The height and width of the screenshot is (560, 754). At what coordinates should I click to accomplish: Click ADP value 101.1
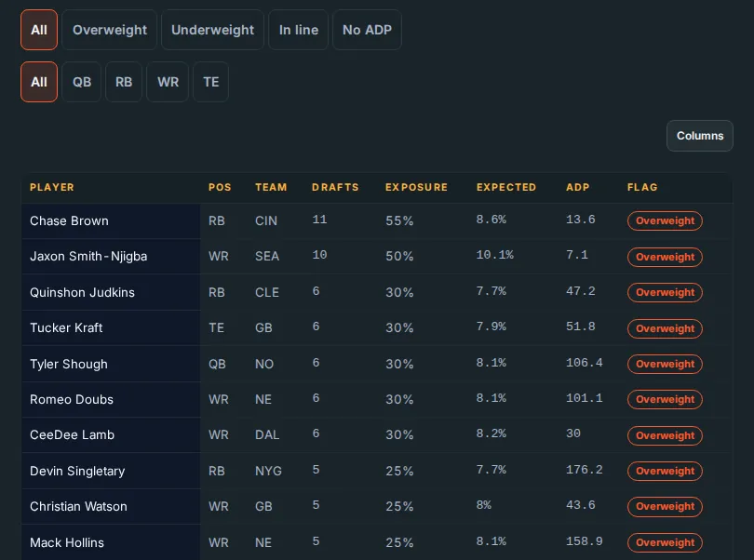pyautogui.click(x=585, y=398)
